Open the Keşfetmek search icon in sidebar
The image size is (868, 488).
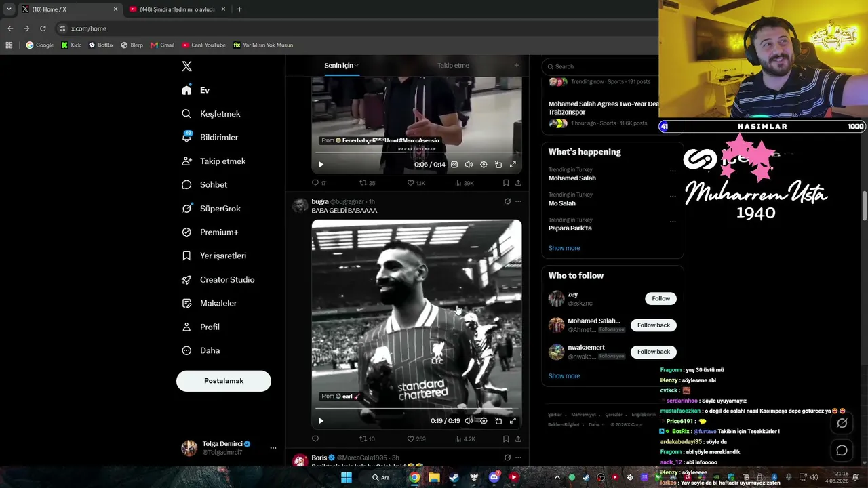pyautogui.click(x=186, y=114)
